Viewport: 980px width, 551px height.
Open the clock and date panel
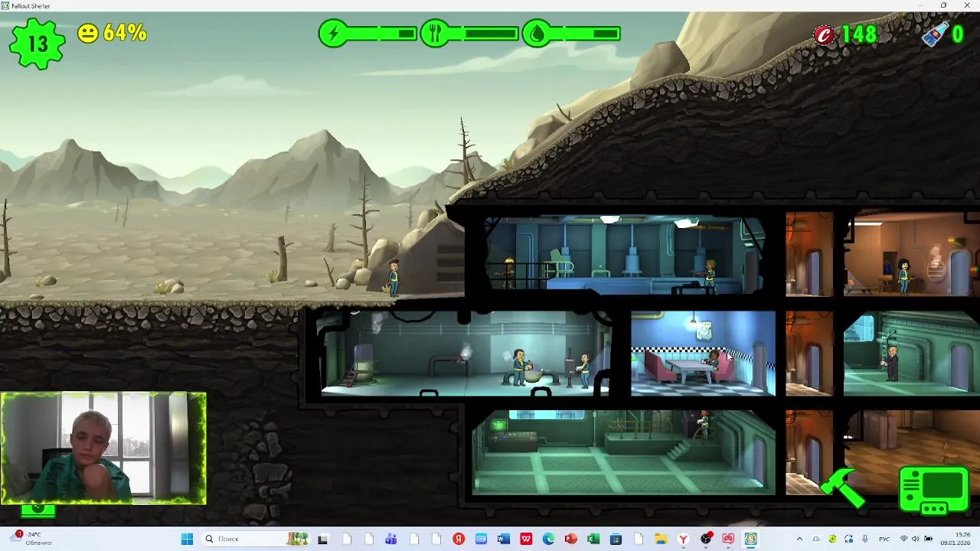(x=955, y=539)
